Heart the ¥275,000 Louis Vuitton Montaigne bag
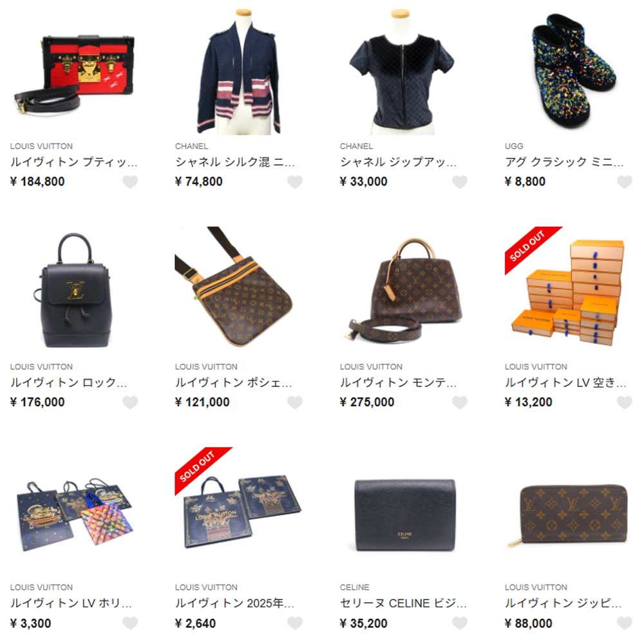Image resolution: width=644 pixels, height=644 pixels. coord(460,402)
